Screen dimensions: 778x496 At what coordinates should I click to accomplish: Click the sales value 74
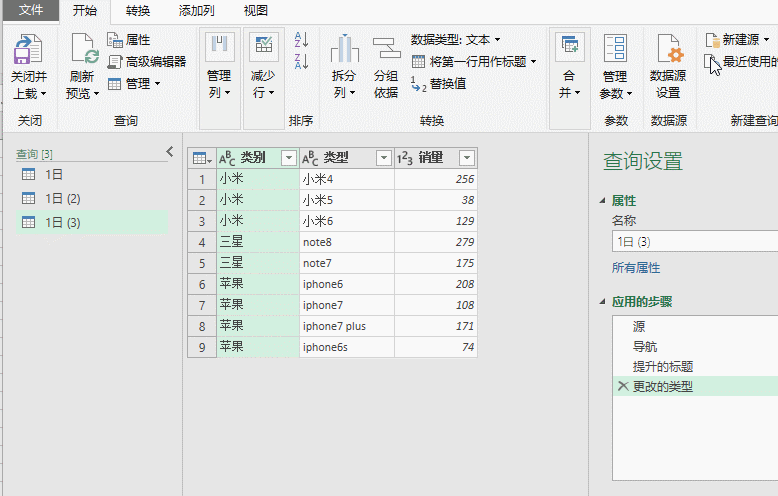[x=436, y=347]
